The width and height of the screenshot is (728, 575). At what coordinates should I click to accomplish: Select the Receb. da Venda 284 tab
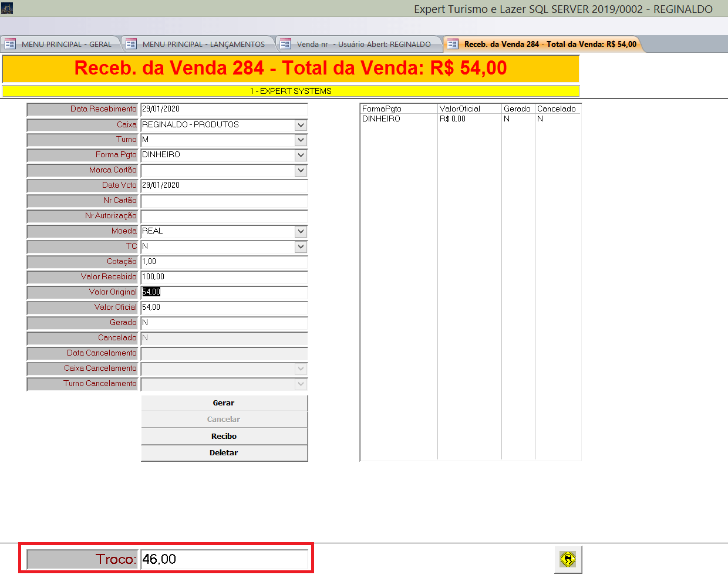pyautogui.click(x=544, y=44)
